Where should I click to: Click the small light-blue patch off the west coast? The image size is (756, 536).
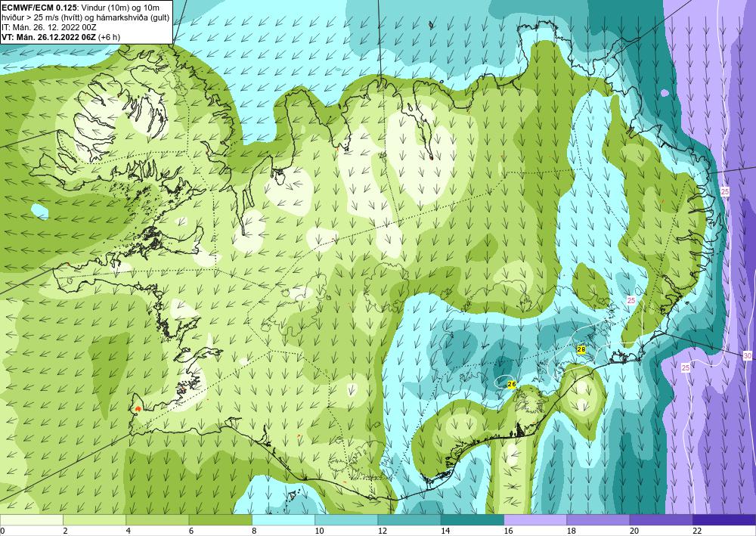(39, 211)
